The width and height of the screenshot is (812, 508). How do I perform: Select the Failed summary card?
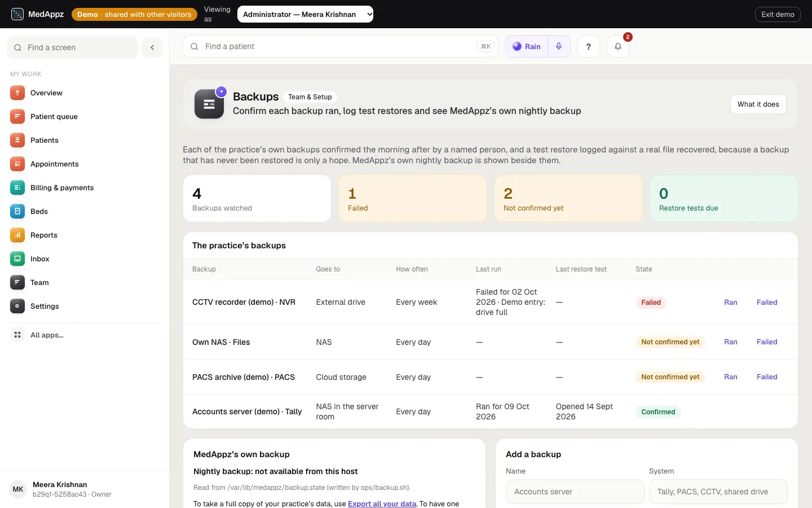coord(413,198)
